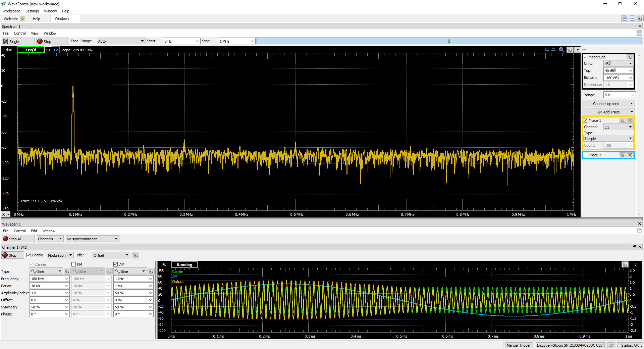Image resolution: width=644 pixels, height=349 pixels.
Task: Click the green arrow marker on frequency bar
Action: point(449,41)
